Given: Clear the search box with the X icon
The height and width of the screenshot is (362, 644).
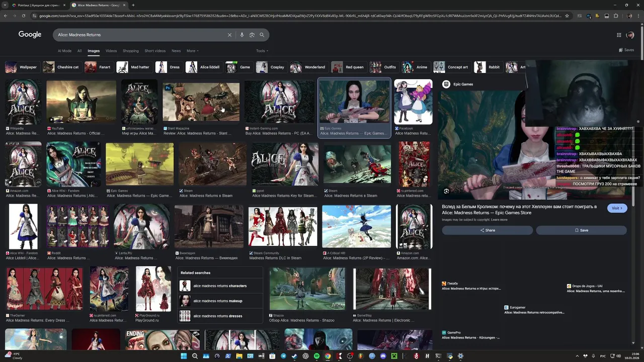Looking at the screenshot, I should click(229, 35).
